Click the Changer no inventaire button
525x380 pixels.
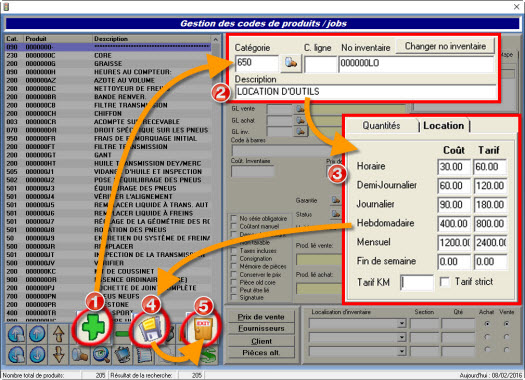coord(445,46)
